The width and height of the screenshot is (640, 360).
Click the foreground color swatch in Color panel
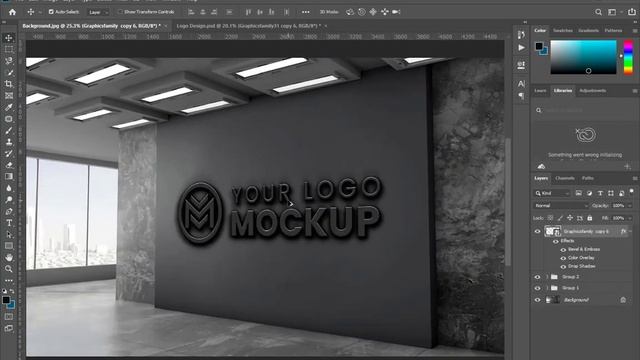(x=539, y=46)
